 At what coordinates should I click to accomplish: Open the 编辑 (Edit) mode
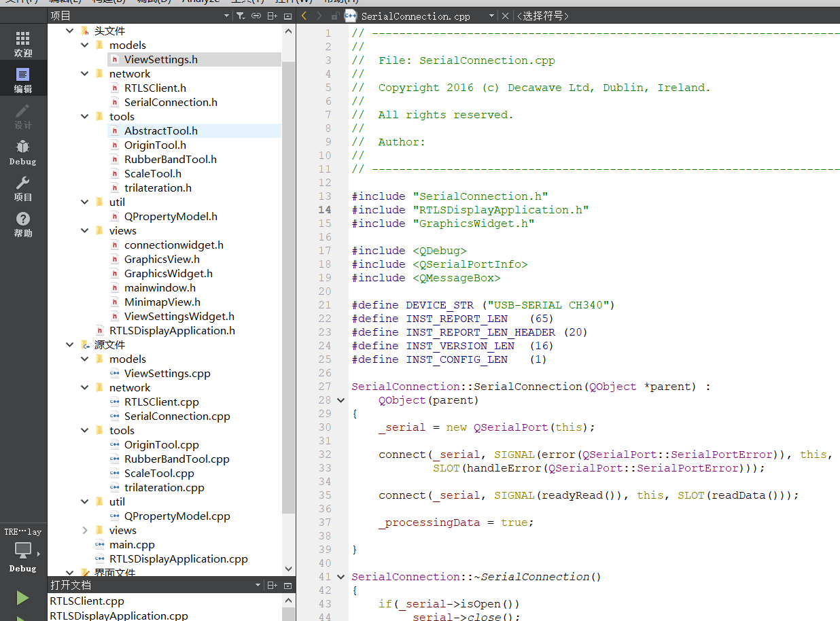pos(23,79)
